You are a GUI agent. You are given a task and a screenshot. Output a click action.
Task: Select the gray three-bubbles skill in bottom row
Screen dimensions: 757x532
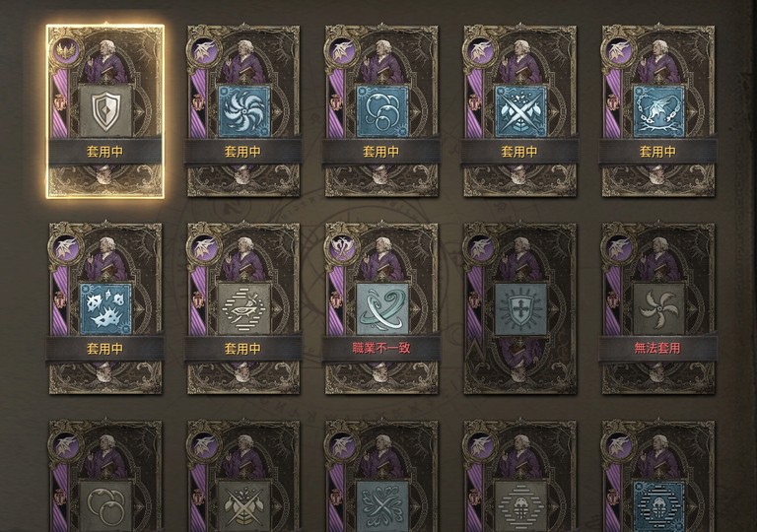(105, 506)
